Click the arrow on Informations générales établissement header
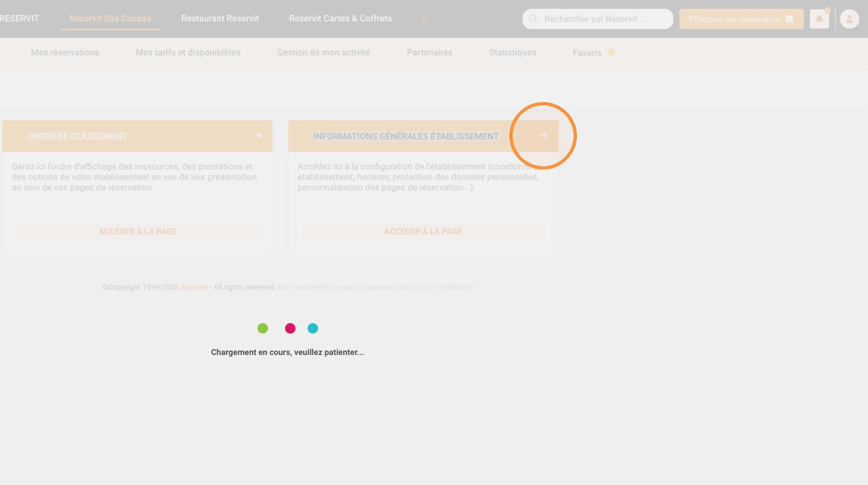 (542, 136)
